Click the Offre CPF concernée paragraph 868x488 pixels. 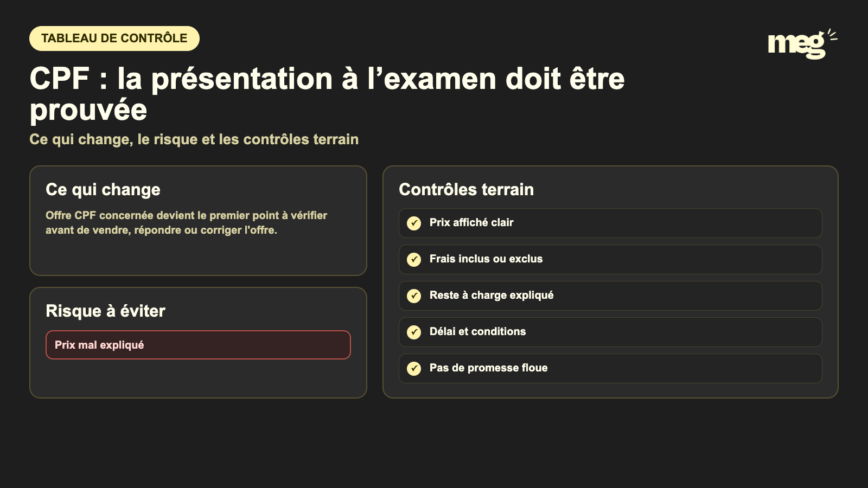click(x=186, y=223)
